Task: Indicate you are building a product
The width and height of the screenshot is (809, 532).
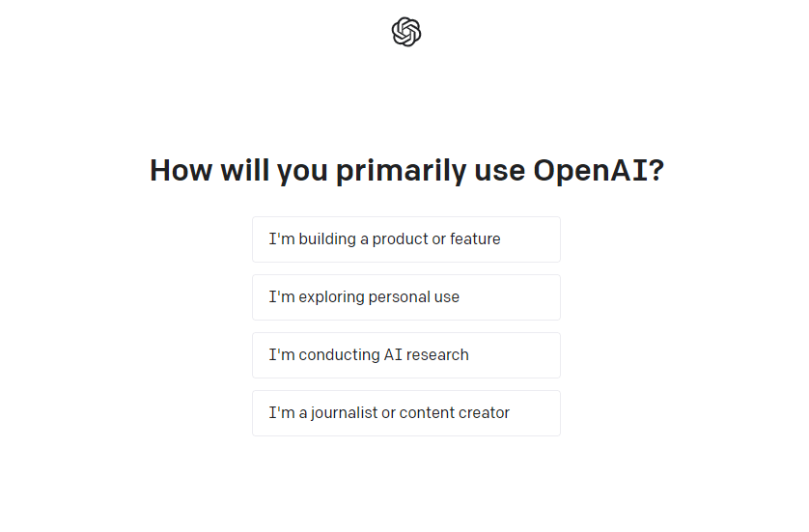Action: click(405, 239)
